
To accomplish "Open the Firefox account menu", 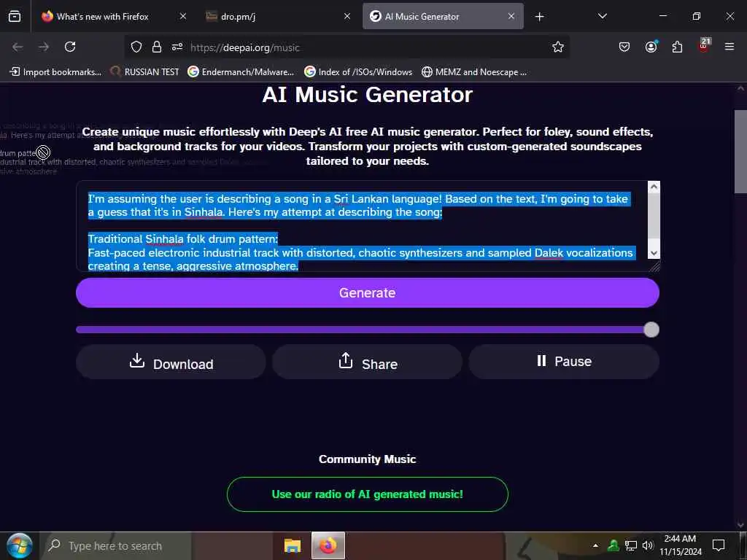I will click(651, 47).
